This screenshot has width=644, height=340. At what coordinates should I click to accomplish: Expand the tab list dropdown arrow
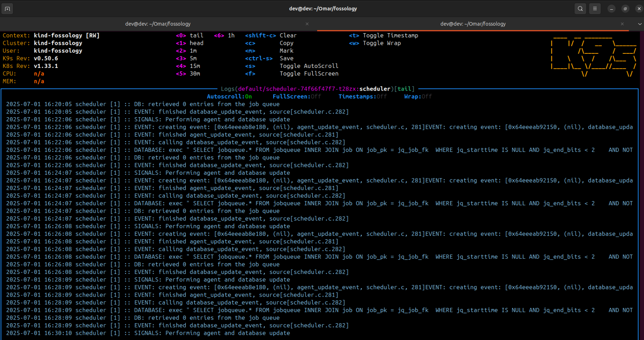(640, 24)
